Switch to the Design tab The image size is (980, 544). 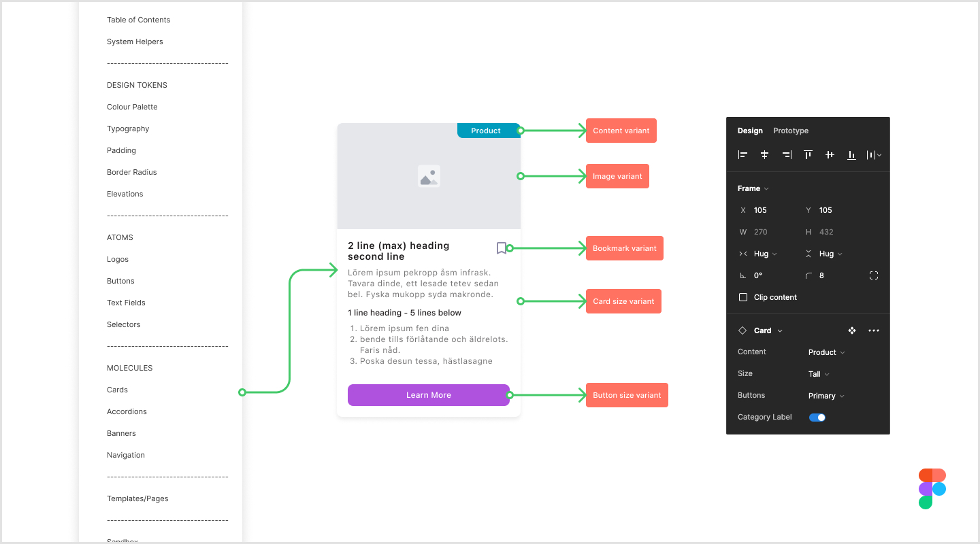pos(749,131)
